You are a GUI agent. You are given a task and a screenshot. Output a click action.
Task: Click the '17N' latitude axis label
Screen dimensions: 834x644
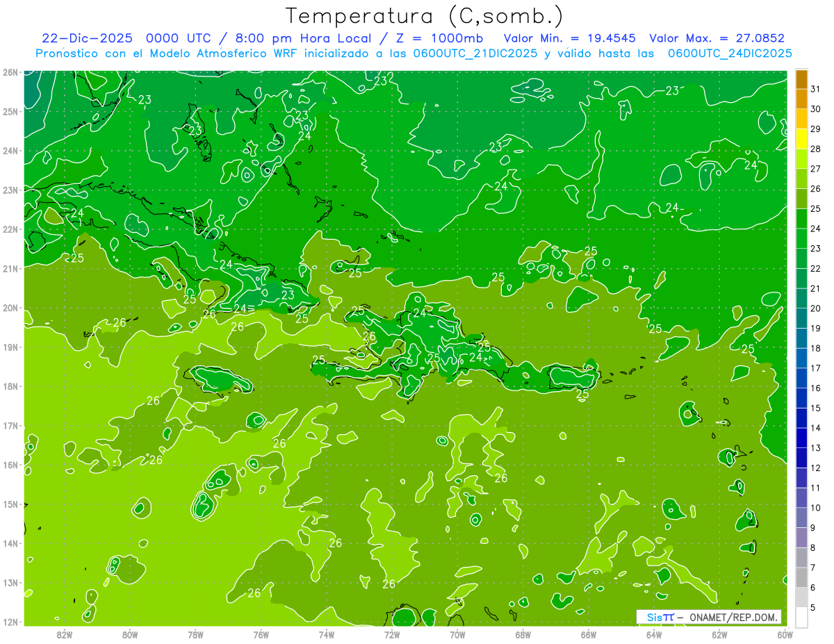tap(10, 426)
